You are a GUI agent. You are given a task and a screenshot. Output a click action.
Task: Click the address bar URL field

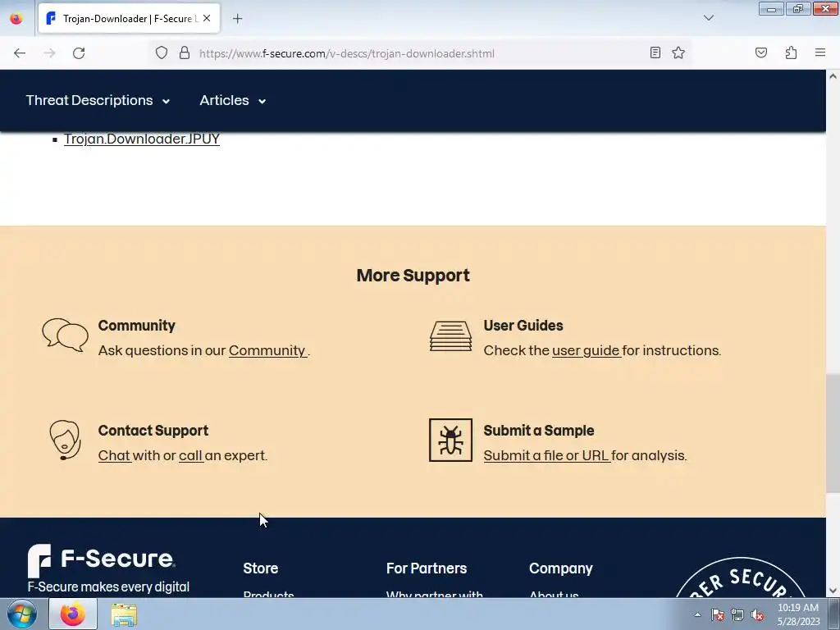[421, 53]
